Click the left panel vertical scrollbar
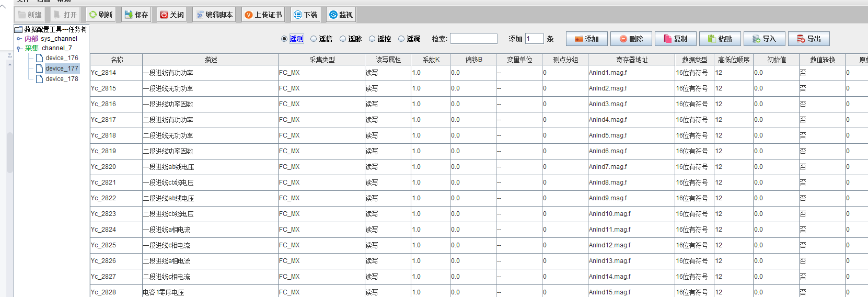 click(x=10, y=152)
